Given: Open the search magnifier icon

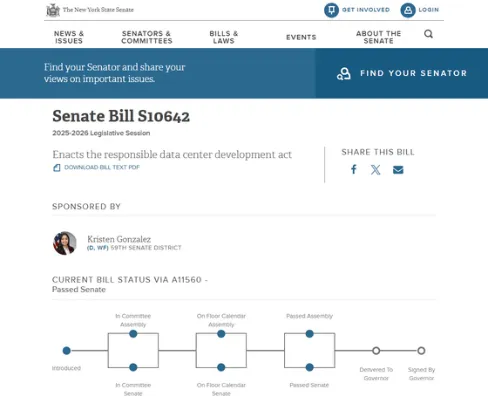Looking at the screenshot, I should click(x=428, y=34).
